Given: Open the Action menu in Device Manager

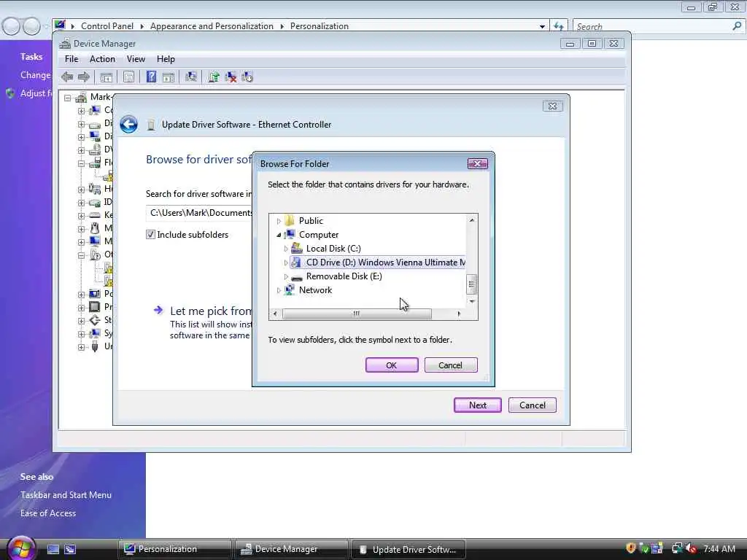Looking at the screenshot, I should pyautogui.click(x=102, y=59).
